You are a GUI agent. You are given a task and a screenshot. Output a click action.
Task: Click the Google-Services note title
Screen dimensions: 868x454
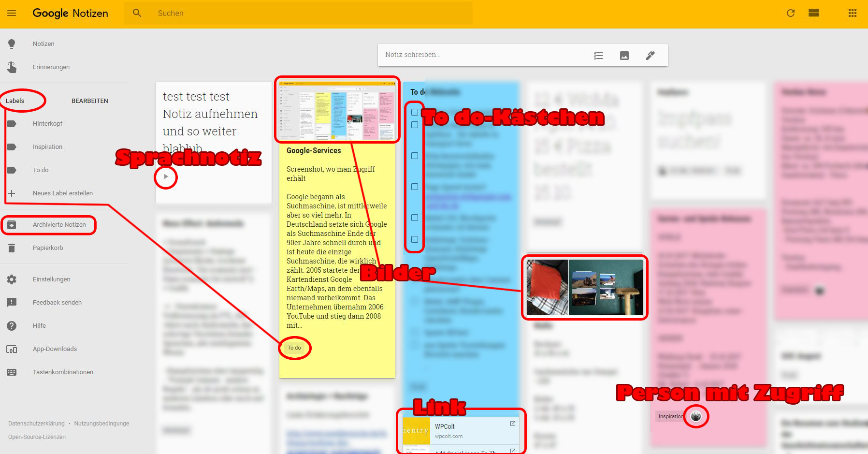coord(314,151)
